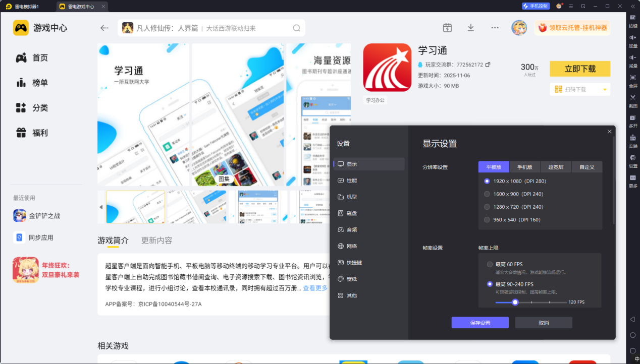Switch to 自定义 resolution tab
The height and width of the screenshot is (364, 640).
587,167
